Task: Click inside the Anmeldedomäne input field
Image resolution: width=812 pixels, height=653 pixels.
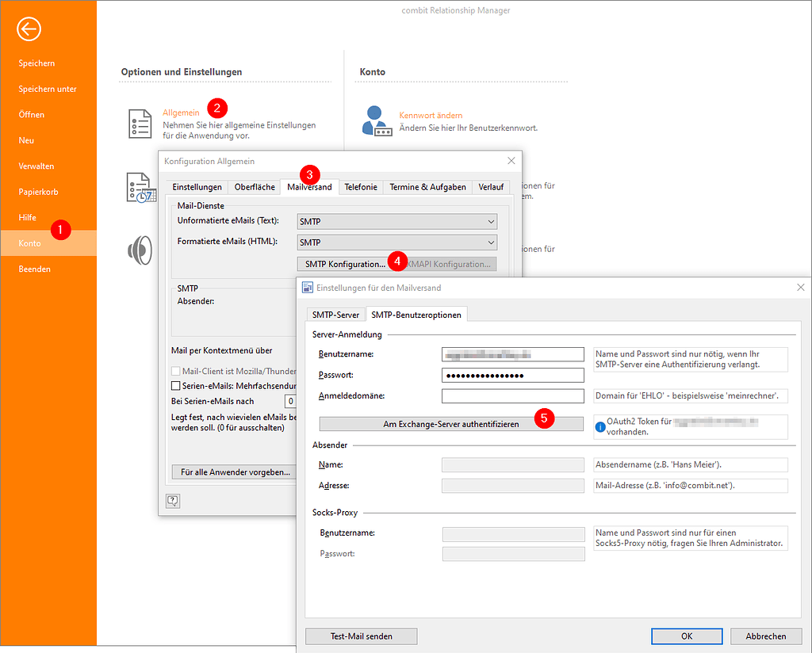Action: (512, 395)
